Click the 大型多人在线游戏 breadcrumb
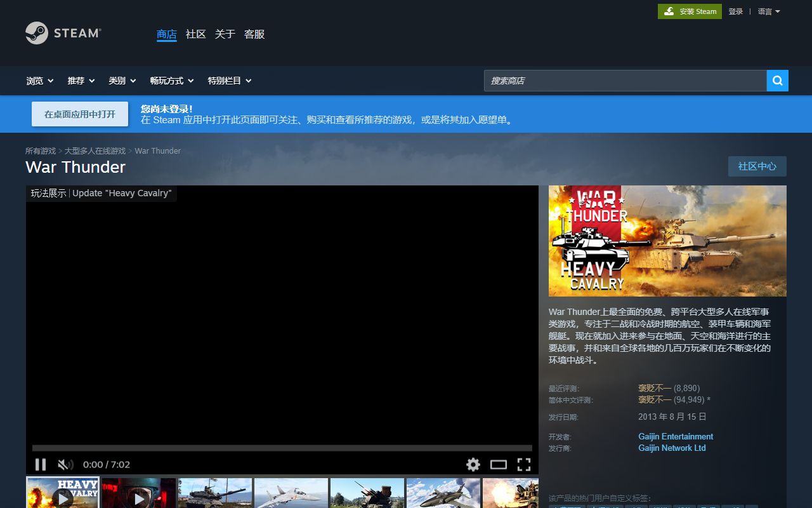Screen dimensions: 812x508 point(95,151)
